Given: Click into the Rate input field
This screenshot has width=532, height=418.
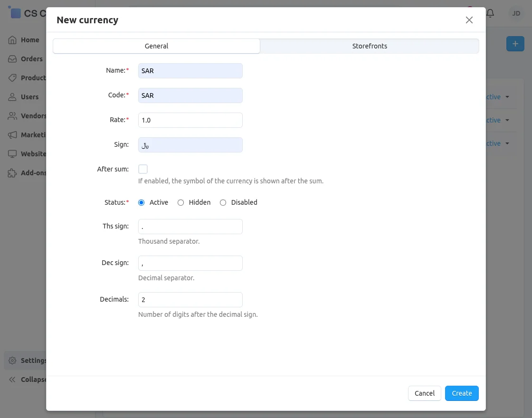Looking at the screenshot, I should tap(190, 120).
